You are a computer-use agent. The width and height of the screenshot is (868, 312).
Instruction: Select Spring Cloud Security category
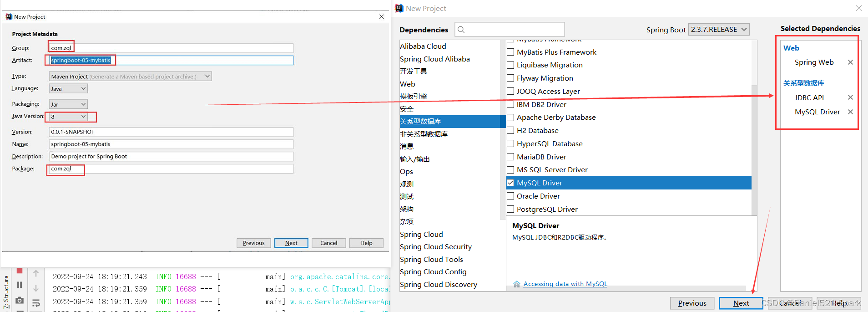[435, 246]
